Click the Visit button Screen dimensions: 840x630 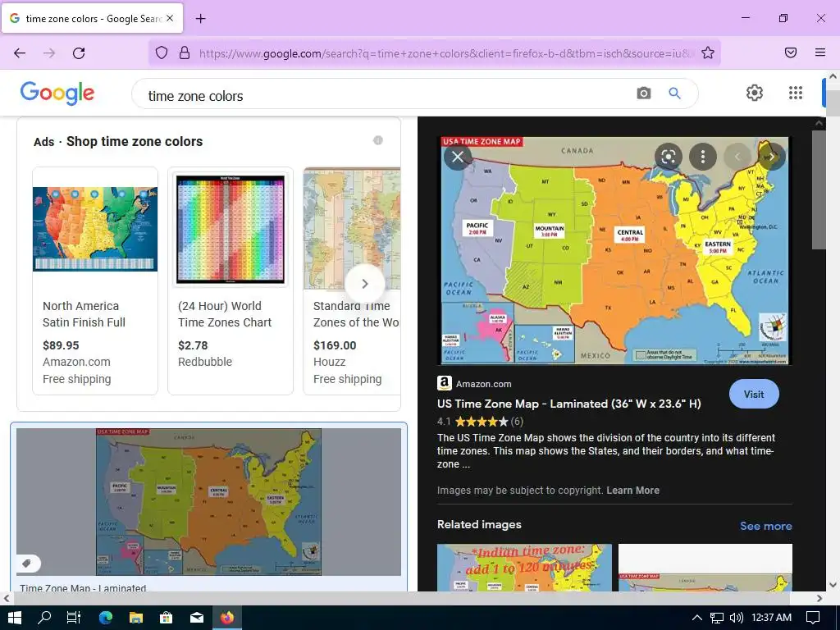[x=754, y=395]
